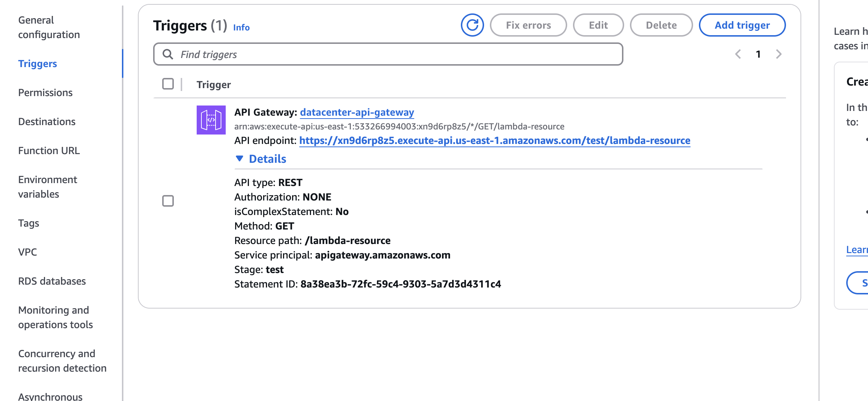This screenshot has width=868, height=401.
Task: Open the API endpoint URL link
Action: point(495,140)
